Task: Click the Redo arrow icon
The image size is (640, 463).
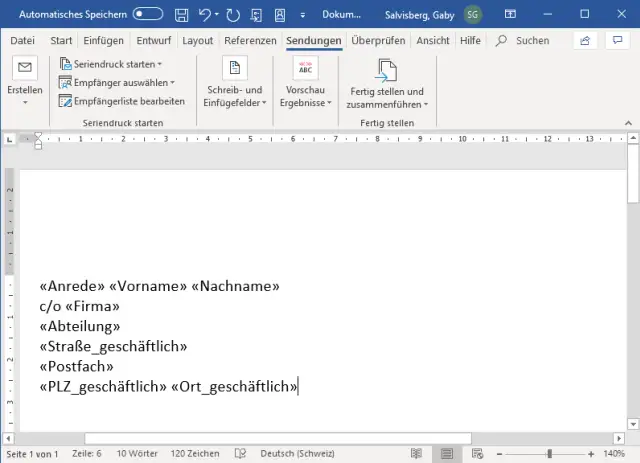Action: coord(235,15)
